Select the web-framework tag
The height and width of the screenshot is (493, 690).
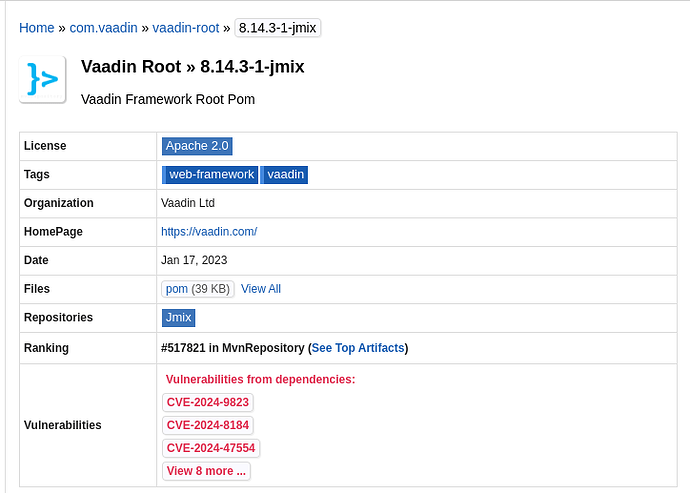click(210, 174)
